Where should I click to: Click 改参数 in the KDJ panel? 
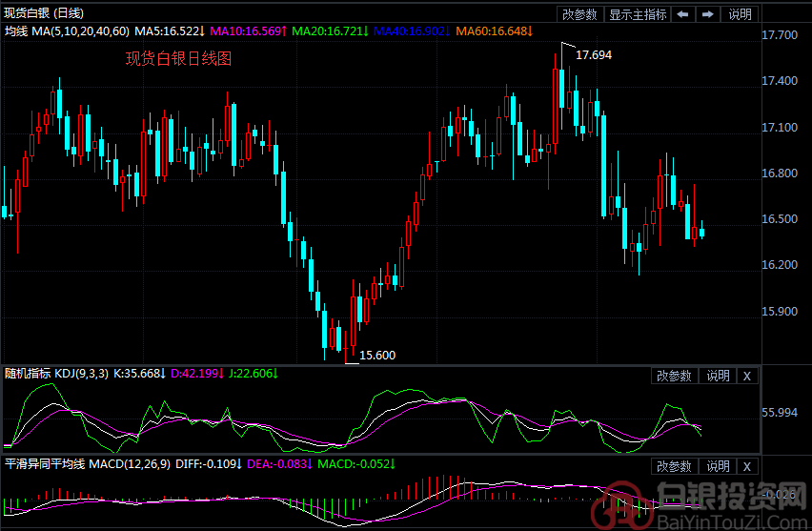pyautogui.click(x=674, y=376)
